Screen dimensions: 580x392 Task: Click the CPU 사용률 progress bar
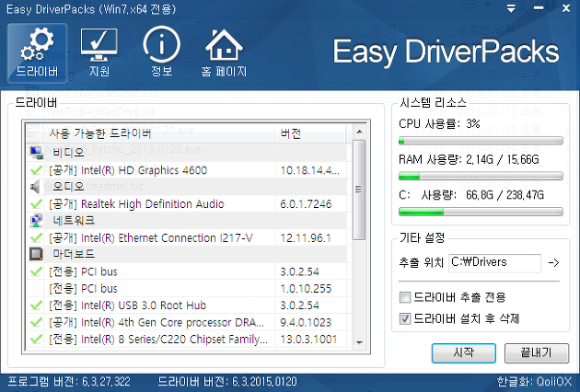481,141
